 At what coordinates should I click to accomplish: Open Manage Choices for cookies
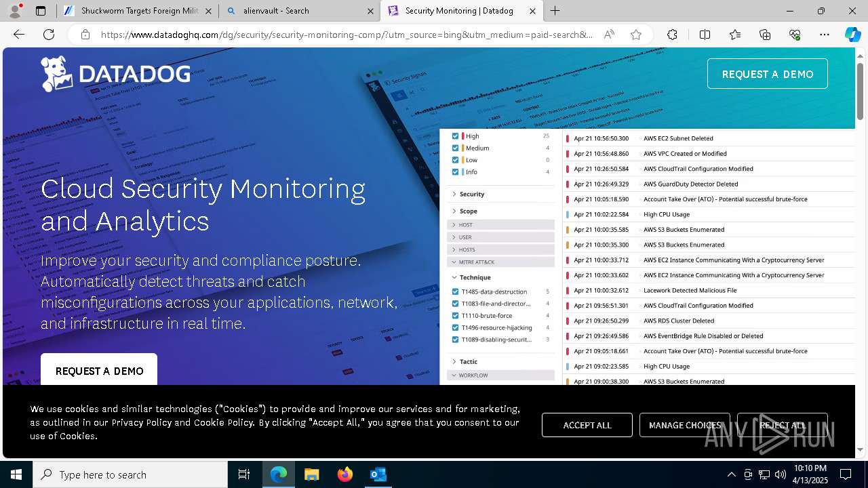tap(685, 425)
